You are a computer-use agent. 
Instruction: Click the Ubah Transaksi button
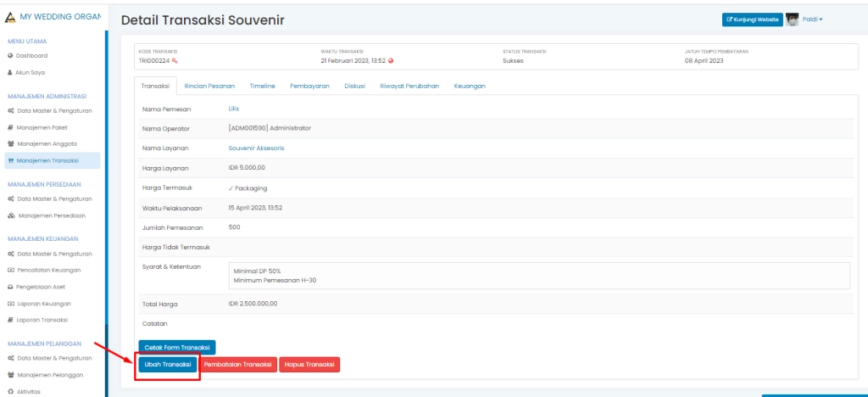(x=167, y=365)
